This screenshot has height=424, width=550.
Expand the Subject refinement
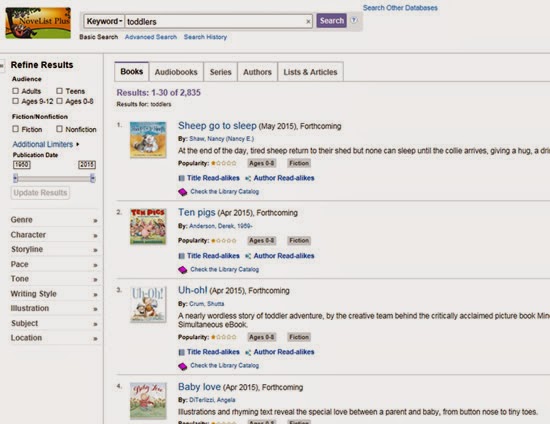click(54, 323)
